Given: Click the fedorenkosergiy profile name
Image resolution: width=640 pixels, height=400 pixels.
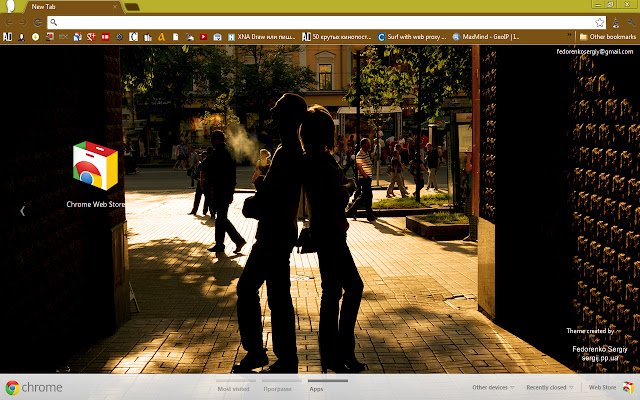Looking at the screenshot, I should pos(596,50).
